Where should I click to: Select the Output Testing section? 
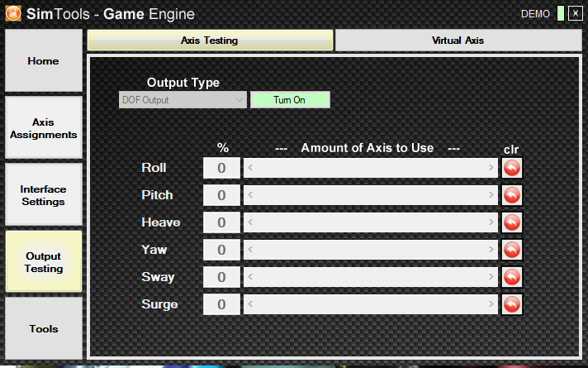(44, 261)
